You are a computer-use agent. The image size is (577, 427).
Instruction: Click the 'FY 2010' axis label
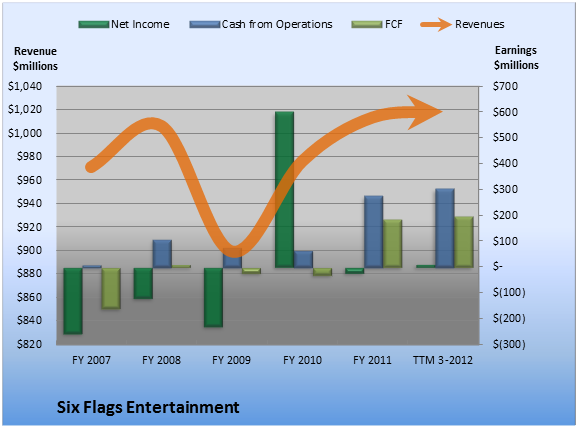302,360
